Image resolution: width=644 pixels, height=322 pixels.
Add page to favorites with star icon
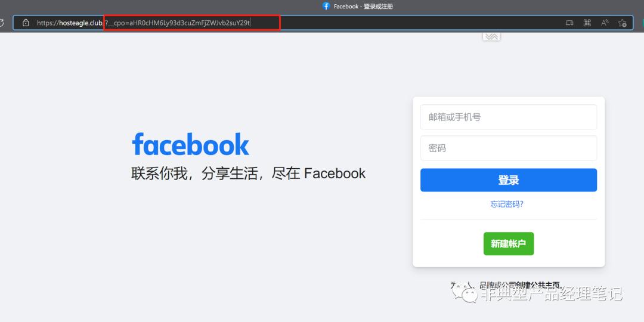[x=622, y=23]
